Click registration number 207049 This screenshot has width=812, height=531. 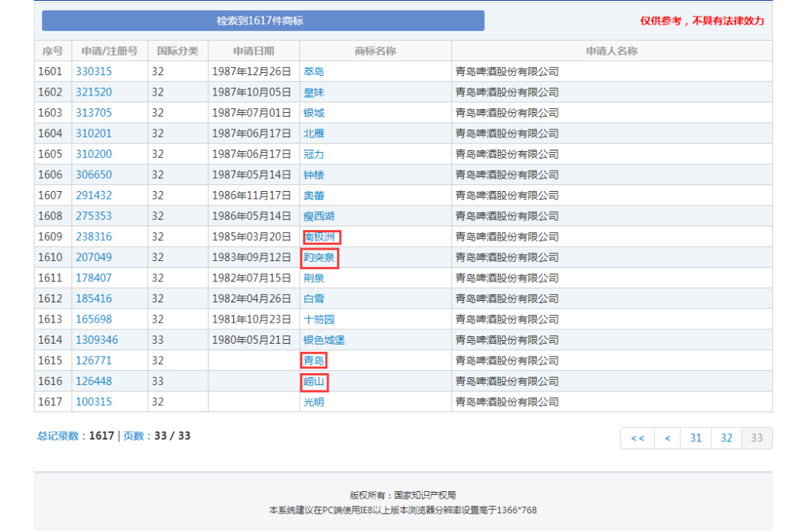pyautogui.click(x=93, y=257)
